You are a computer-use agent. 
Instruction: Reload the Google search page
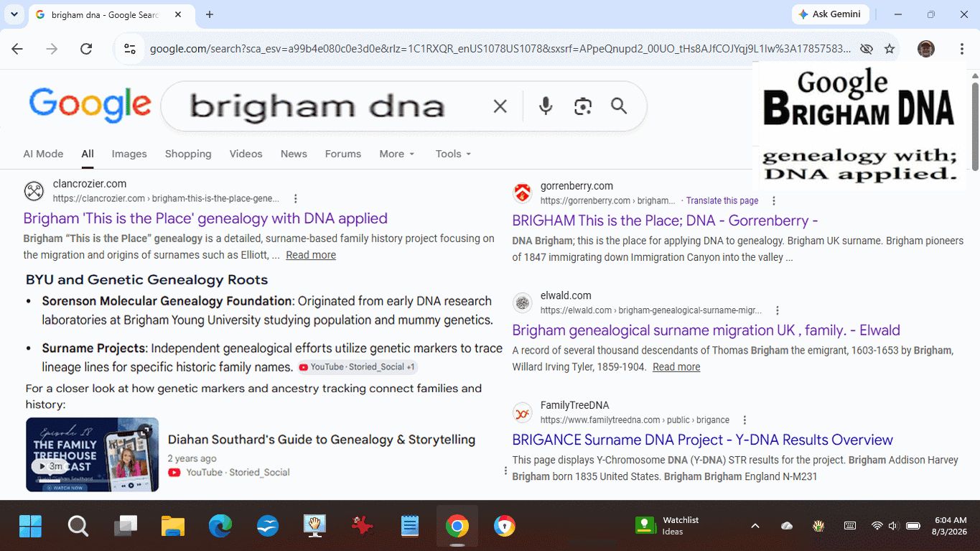tap(86, 49)
